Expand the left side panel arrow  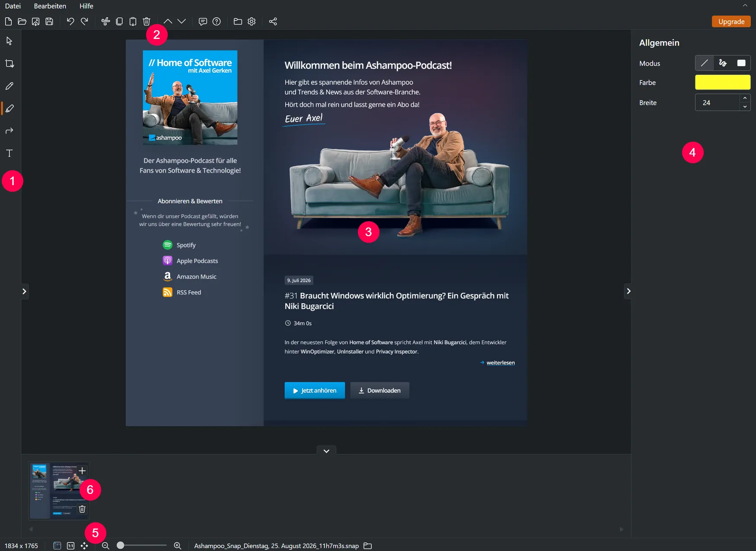(x=25, y=292)
